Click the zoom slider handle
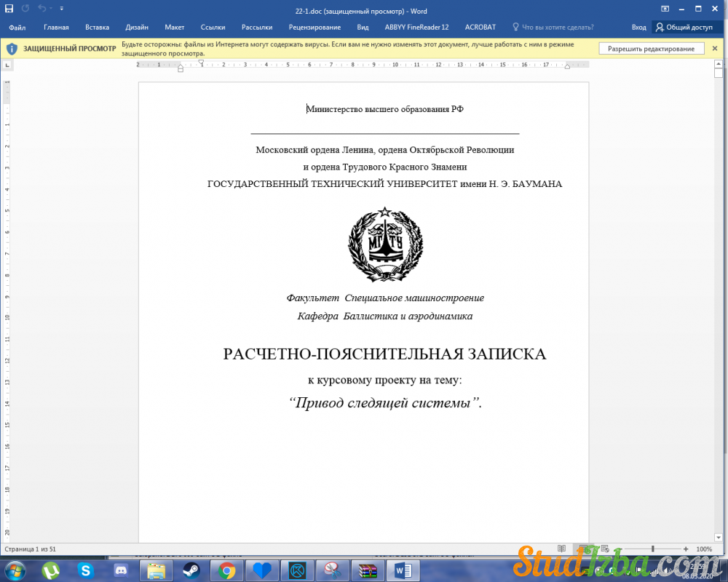Screen dimensions: 728x582 tap(653, 549)
